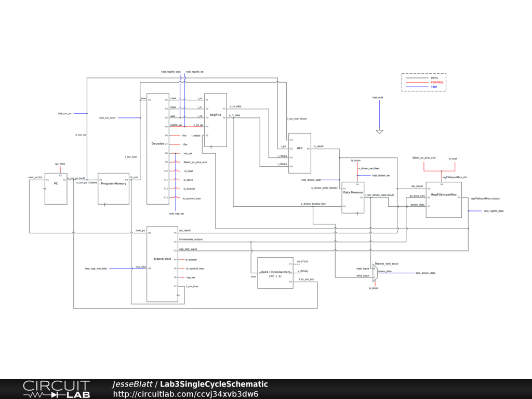
Task: Click the red CONTROL legend entry
Action: 437,82
